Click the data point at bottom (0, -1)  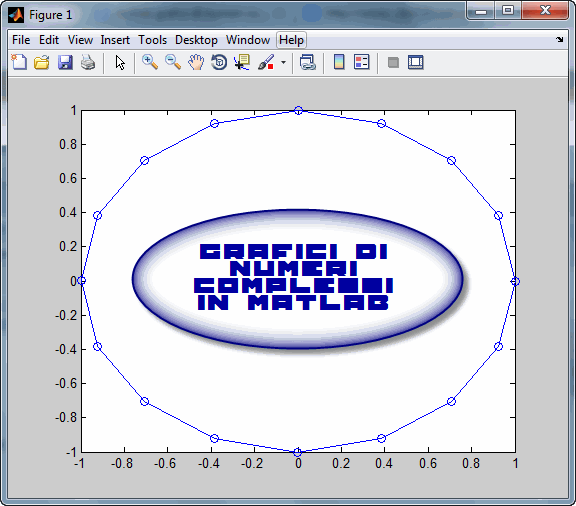[x=298, y=452]
